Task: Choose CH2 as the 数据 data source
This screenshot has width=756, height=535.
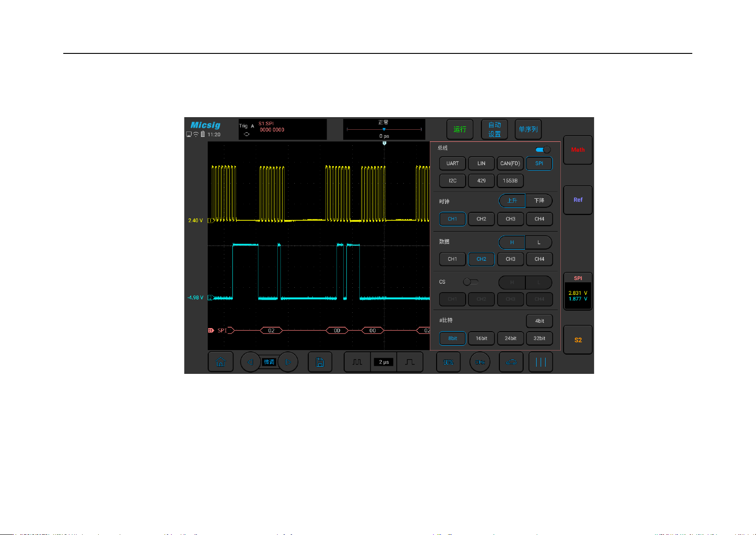Action: tap(481, 259)
